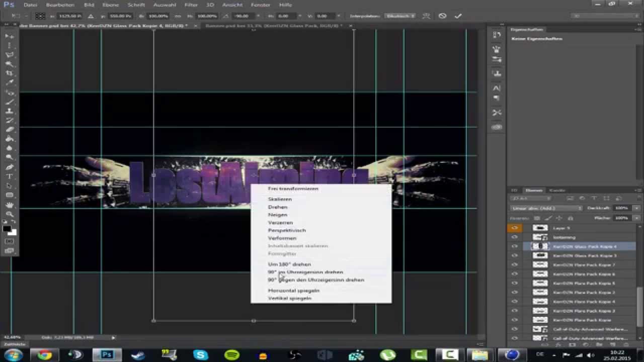Click the background color swatch
This screenshot has width=644, height=362.
coord(13,233)
